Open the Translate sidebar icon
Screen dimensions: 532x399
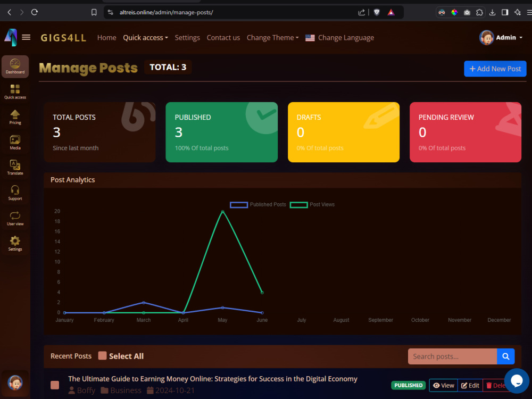click(x=15, y=168)
